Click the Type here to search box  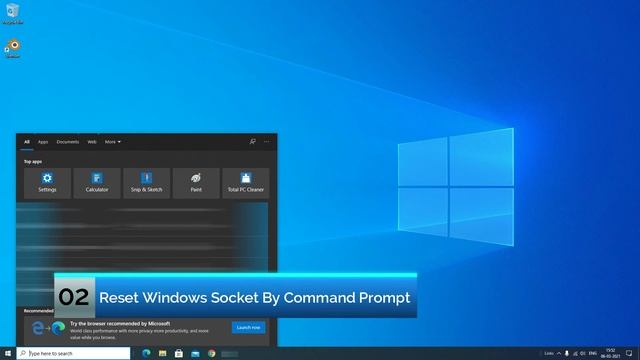pos(73,353)
